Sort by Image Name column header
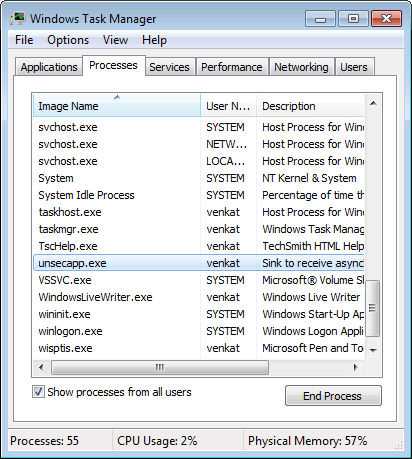Viewport: 412px width, 459px height. (116, 106)
